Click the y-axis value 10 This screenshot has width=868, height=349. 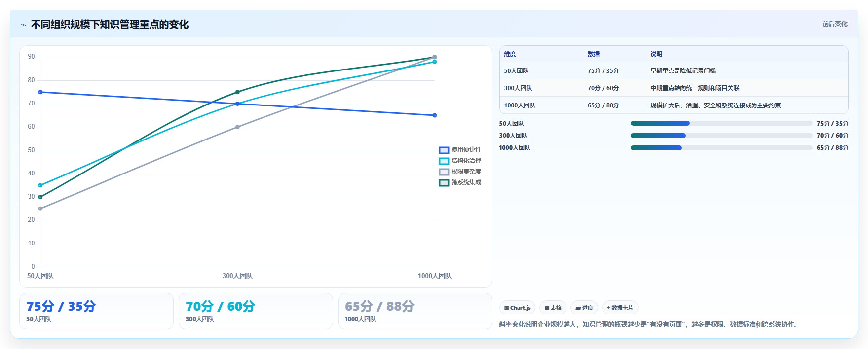(x=31, y=244)
